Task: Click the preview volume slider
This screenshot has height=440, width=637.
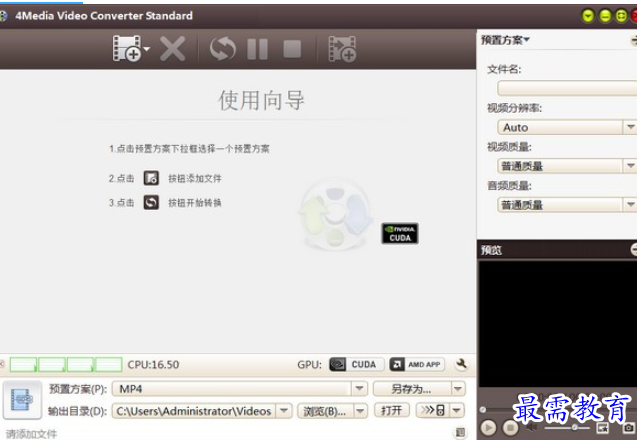Action: (567, 427)
